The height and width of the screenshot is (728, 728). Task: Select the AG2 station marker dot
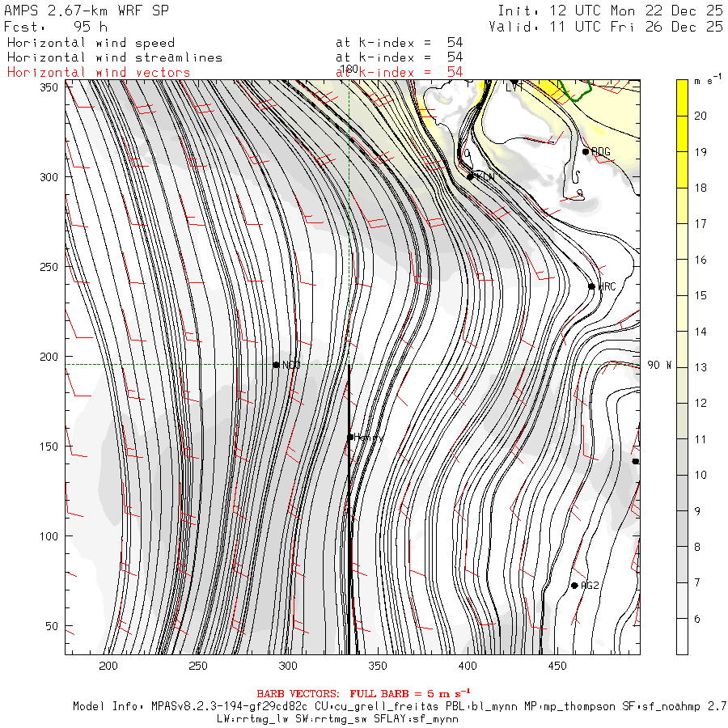point(574,586)
